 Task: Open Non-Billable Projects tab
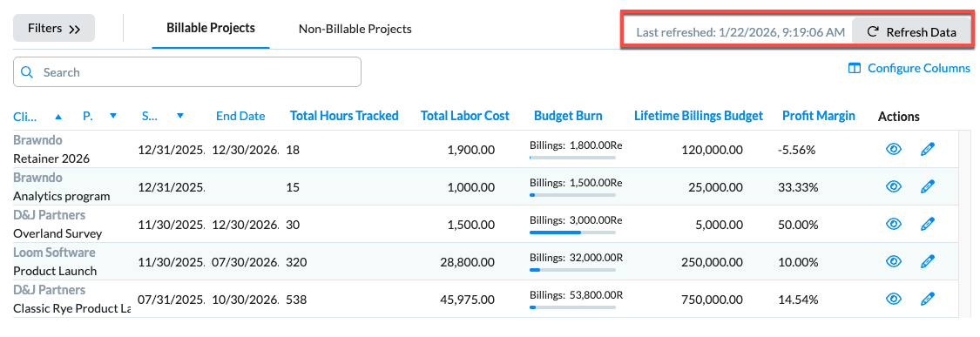355,29
